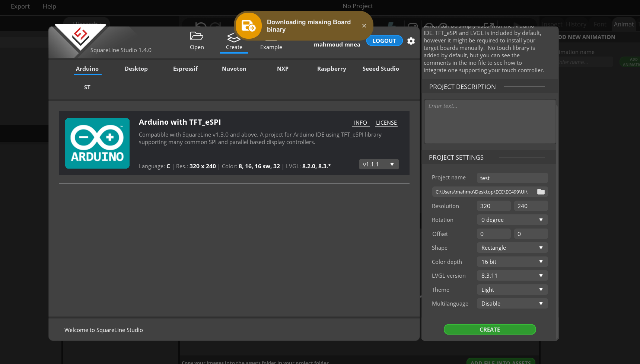Image resolution: width=640 pixels, height=364 pixels.
Task: Switch to Animat tab in background window
Action: point(624,24)
